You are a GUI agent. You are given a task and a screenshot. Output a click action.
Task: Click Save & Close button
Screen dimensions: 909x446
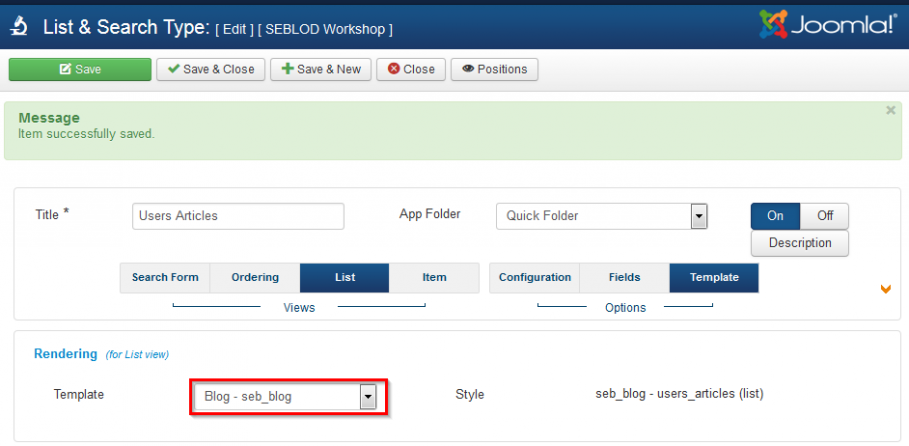click(211, 69)
